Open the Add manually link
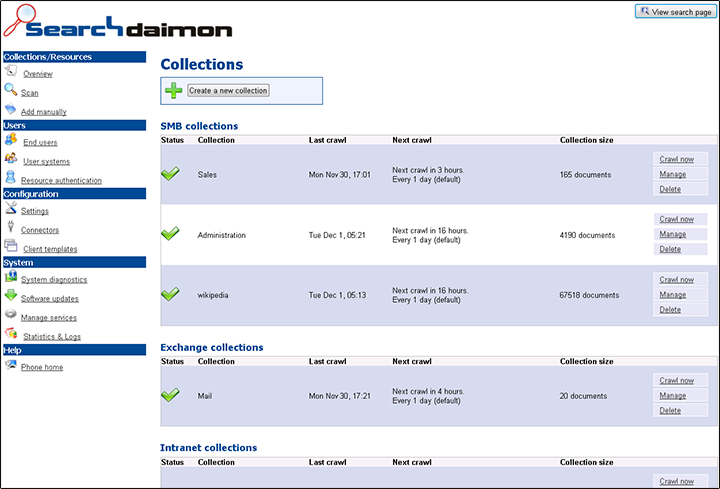This screenshot has height=489, width=720. [44, 112]
